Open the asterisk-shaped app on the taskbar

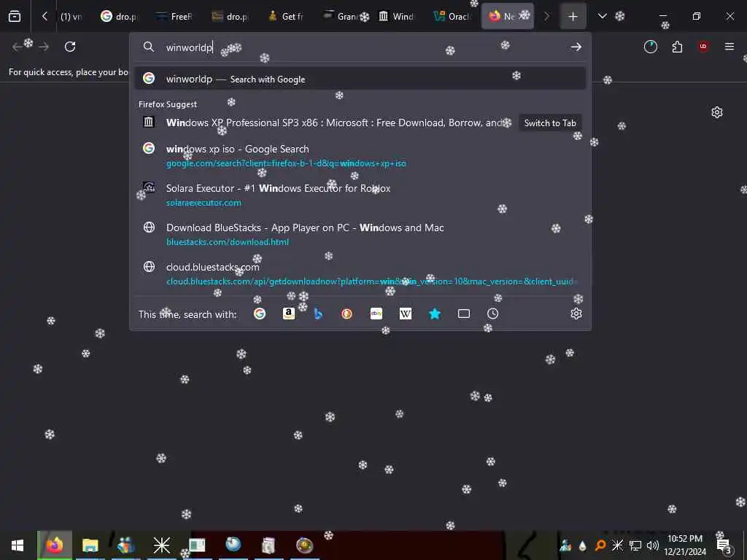click(161, 545)
